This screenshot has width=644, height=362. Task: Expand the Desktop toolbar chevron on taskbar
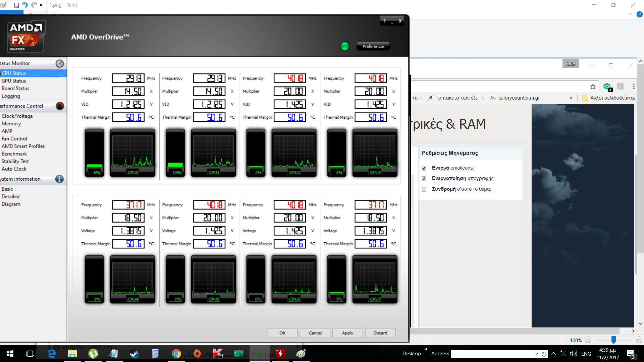426,349
